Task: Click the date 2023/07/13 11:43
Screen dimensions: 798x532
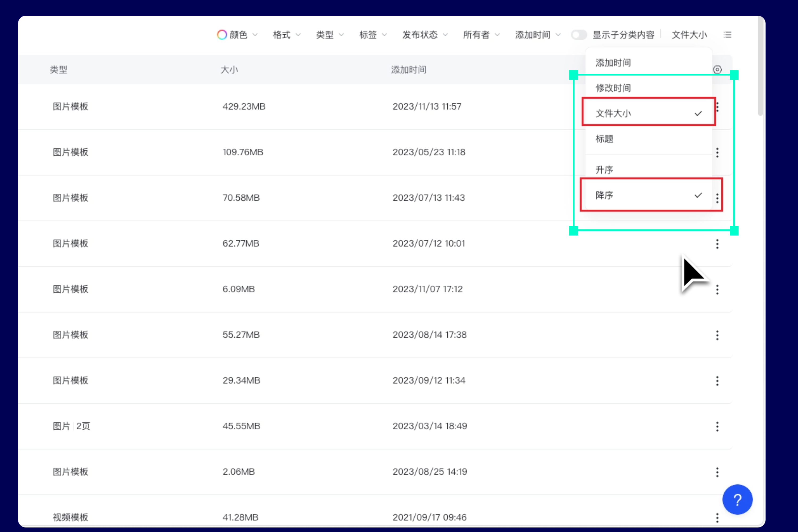Action: click(429, 198)
